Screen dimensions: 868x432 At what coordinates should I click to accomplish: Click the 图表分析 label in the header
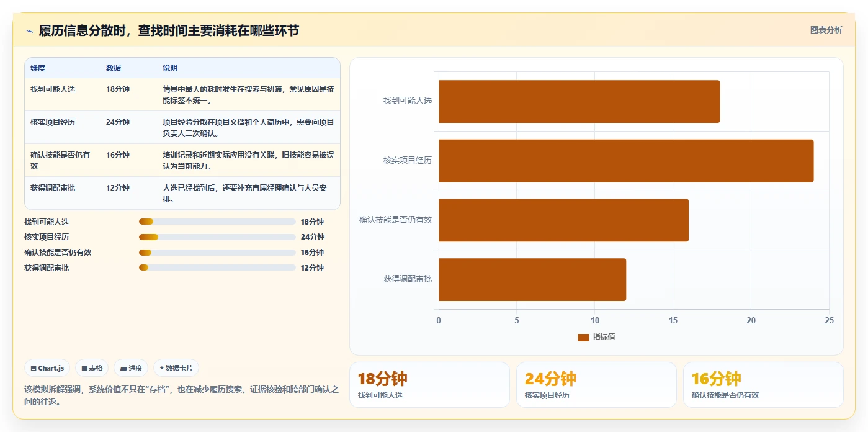click(x=826, y=30)
